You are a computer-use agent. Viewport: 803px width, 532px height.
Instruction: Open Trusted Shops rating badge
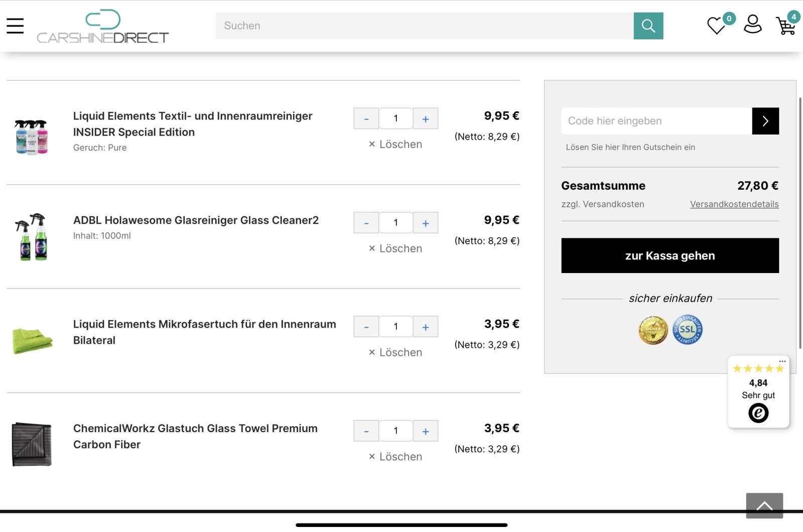pyautogui.click(x=758, y=392)
